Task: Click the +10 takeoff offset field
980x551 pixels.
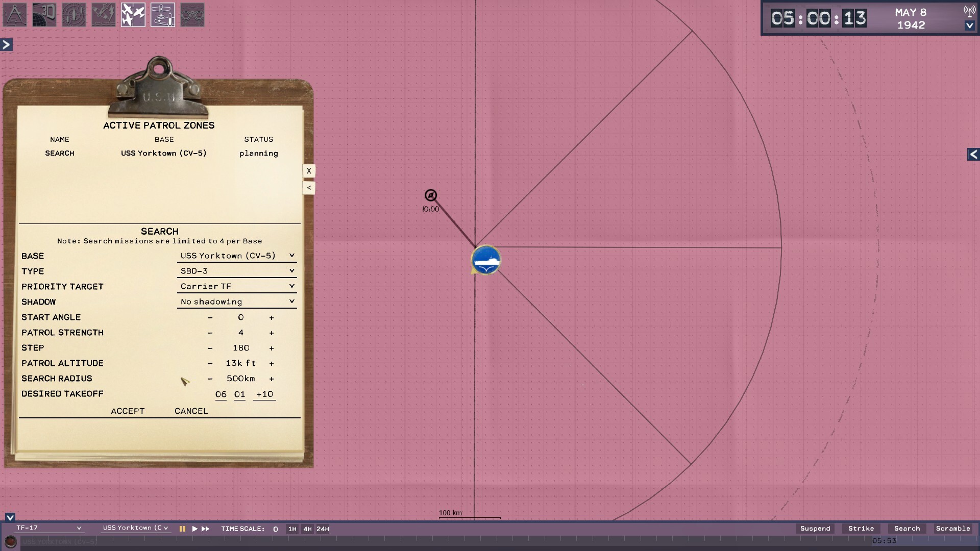Action: (x=264, y=394)
